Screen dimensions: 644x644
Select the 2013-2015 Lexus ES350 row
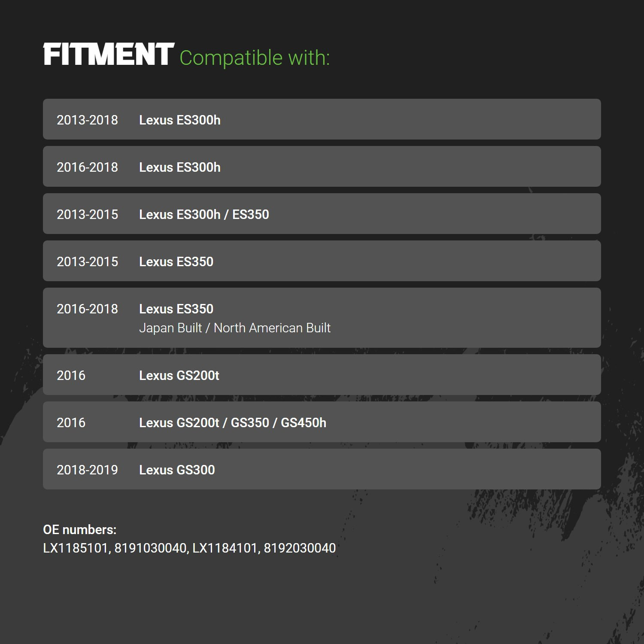(x=322, y=261)
